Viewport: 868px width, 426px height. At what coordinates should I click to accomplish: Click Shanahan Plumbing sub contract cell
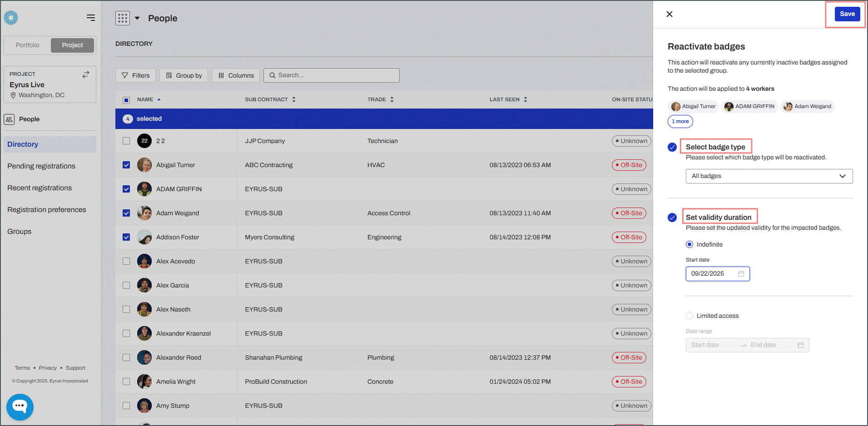(x=273, y=357)
